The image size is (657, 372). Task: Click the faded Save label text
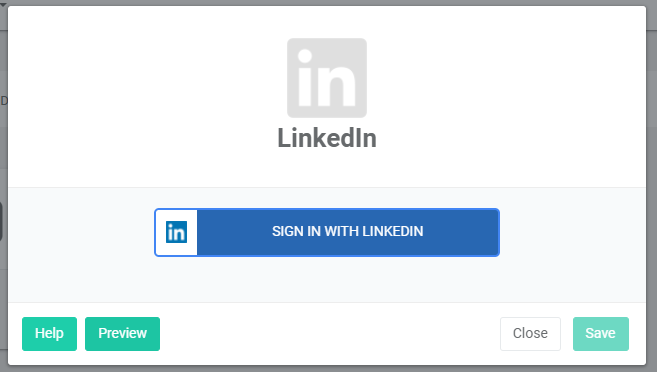600,333
